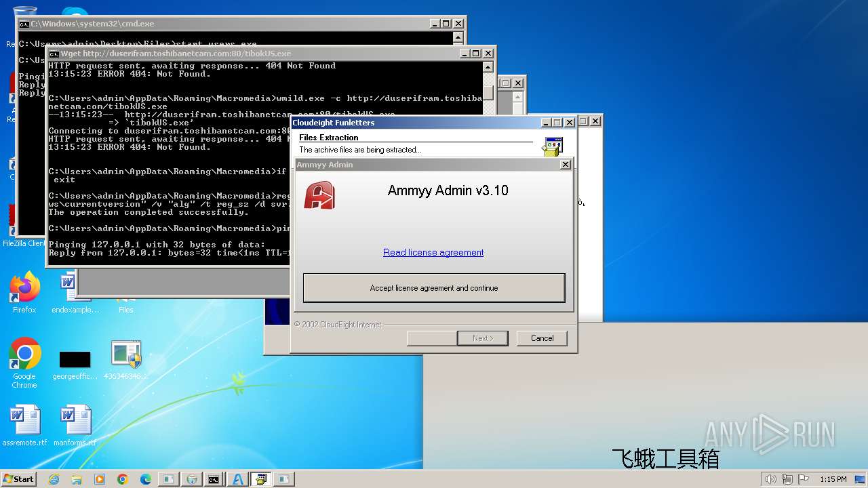Click the installer icon in Files Extraction header
The width and height of the screenshot is (868, 488).
point(553,146)
